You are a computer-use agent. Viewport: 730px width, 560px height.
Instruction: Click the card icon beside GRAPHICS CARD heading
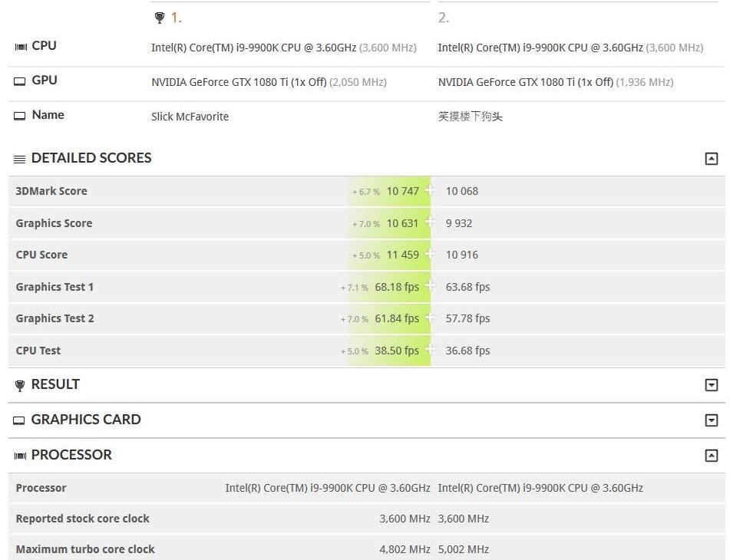pyautogui.click(x=19, y=420)
